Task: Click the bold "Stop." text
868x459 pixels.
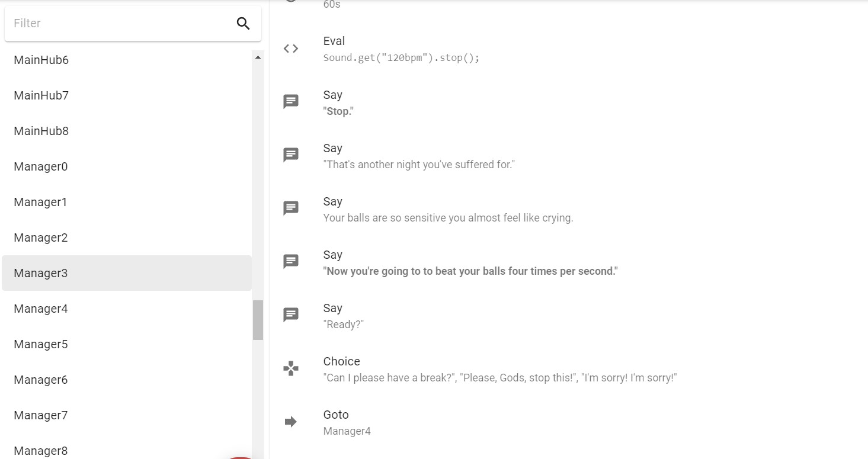Action: tap(338, 111)
